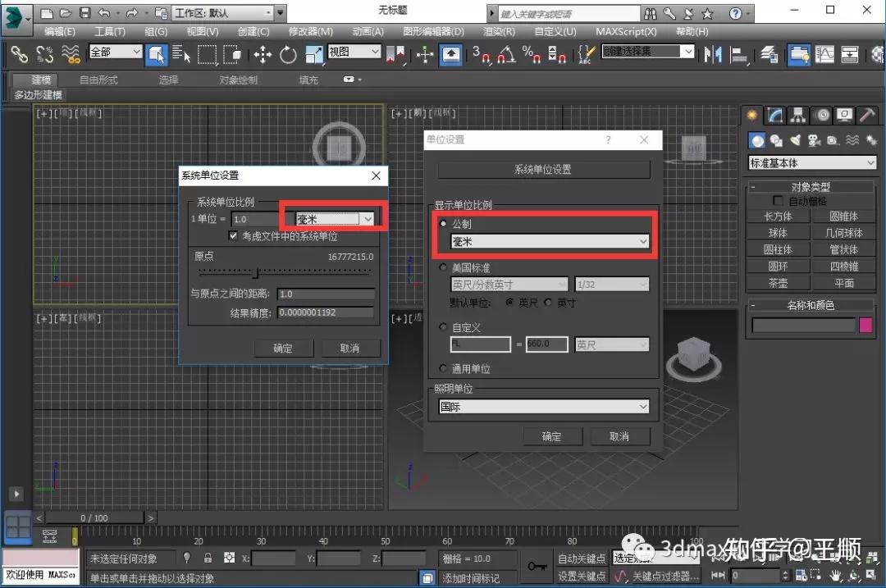The width and height of the screenshot is (886, 588).
Task: Click 确定 in 单位设置 dialog
Action: [x=551, y=436]
